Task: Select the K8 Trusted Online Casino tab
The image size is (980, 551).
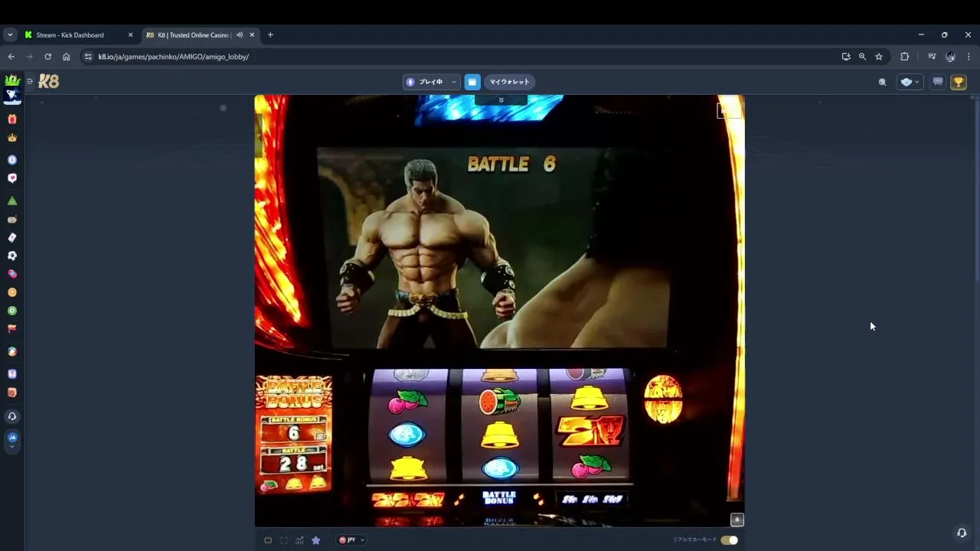Action: coord(199,34)
